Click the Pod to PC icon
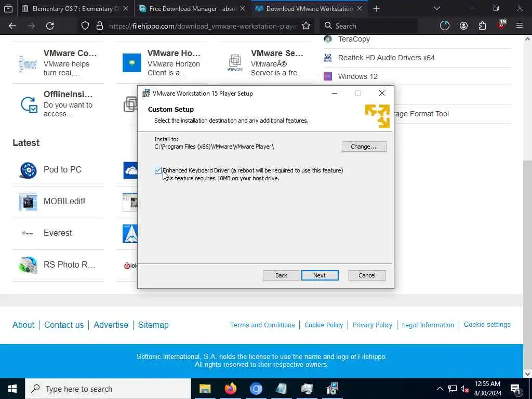Viewport: 532px width, 399px height. coord(28,170)
